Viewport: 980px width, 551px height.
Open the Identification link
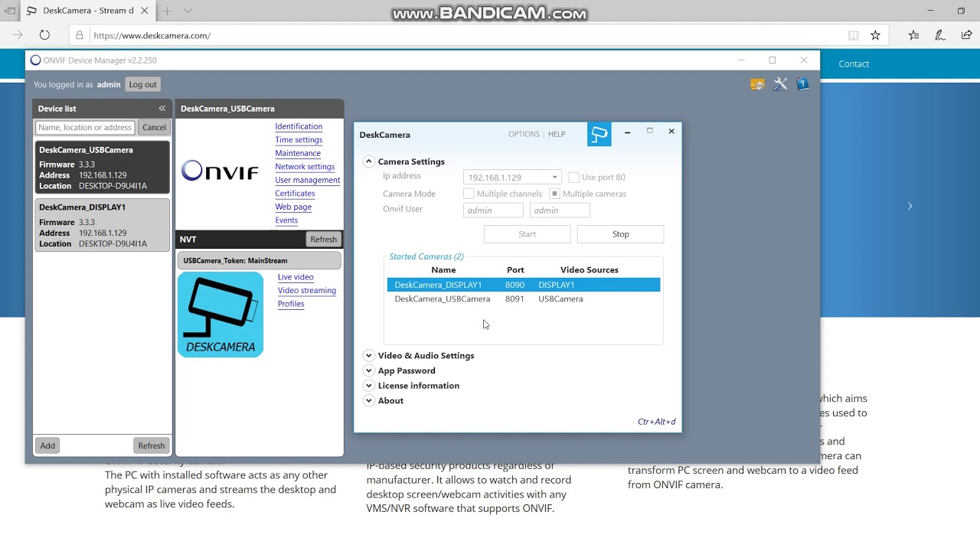coord(299,126)
